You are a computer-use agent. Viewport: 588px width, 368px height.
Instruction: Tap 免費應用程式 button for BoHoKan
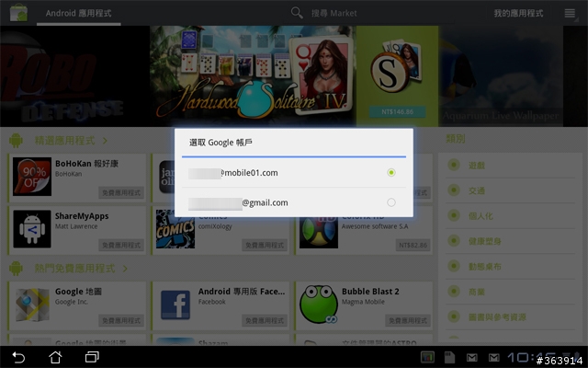(x=121, y=192)
